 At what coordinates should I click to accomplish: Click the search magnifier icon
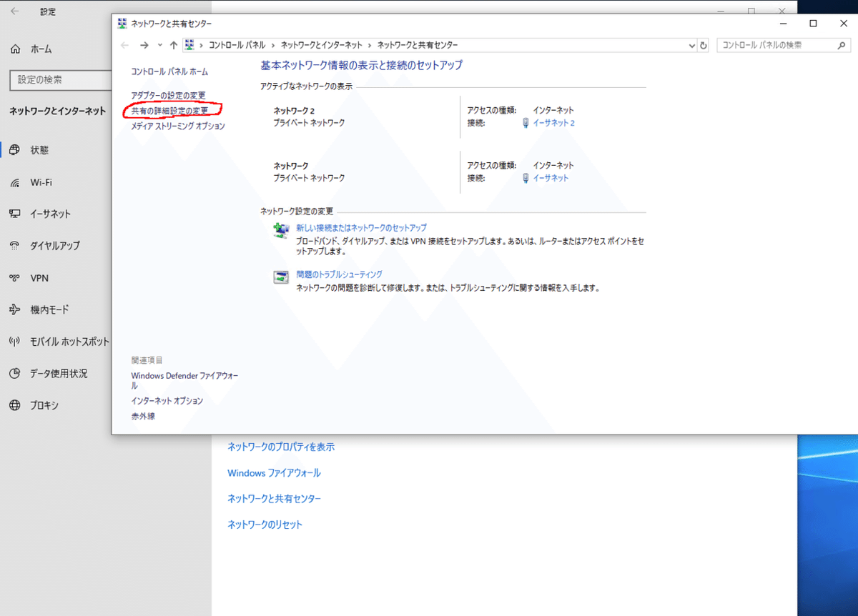(842, 45)
